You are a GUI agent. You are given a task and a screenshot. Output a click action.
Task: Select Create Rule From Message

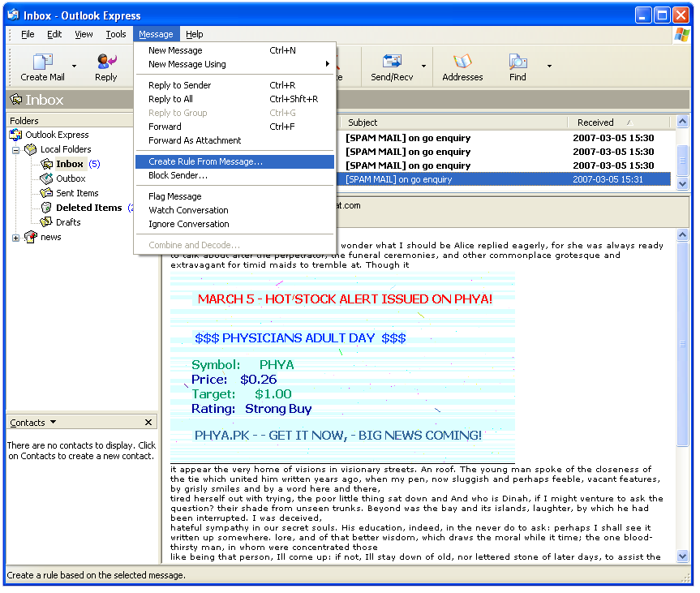coord(235,161)
